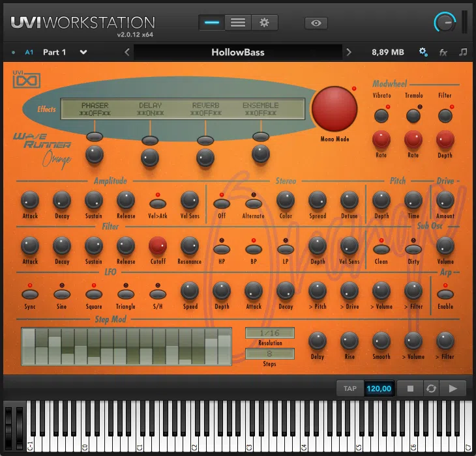The width and height of the screenshot is (476, 456).
Task: Enable the Arp toggle
Action: pyautogui.click(x=445, y=293)
